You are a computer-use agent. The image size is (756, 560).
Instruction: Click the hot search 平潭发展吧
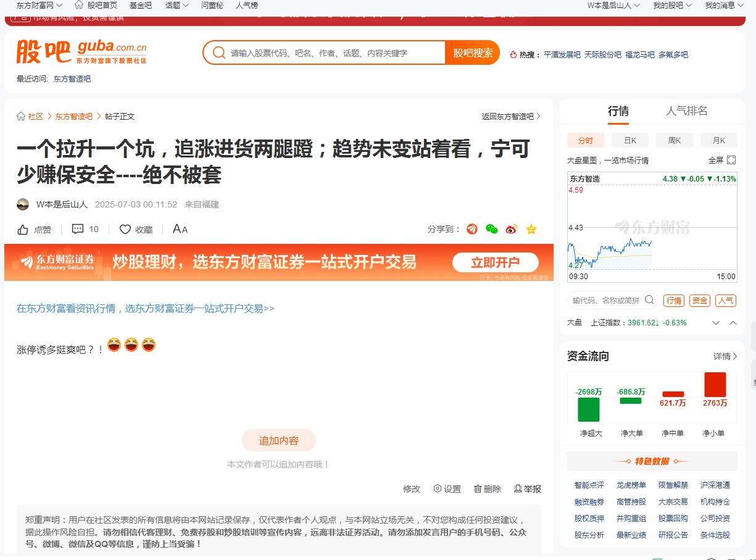coord(562,54)
